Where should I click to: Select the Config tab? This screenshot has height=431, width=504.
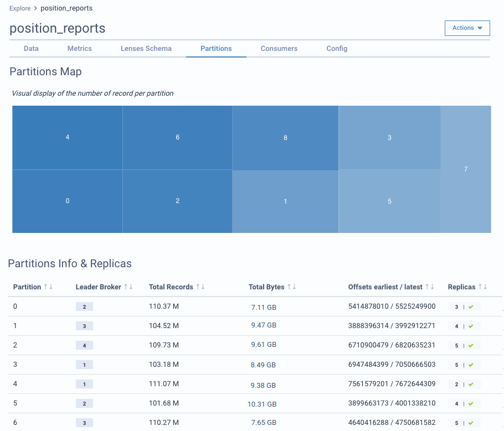coord(337,49)
